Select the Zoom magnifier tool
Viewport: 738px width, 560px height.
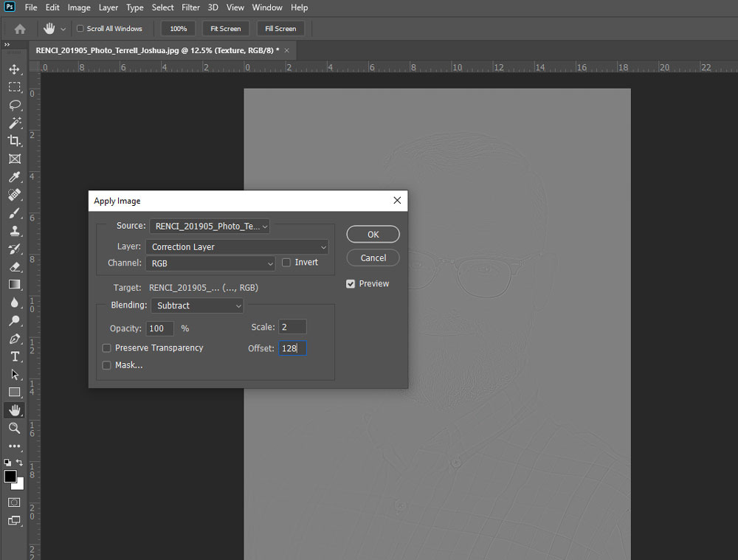14,428
